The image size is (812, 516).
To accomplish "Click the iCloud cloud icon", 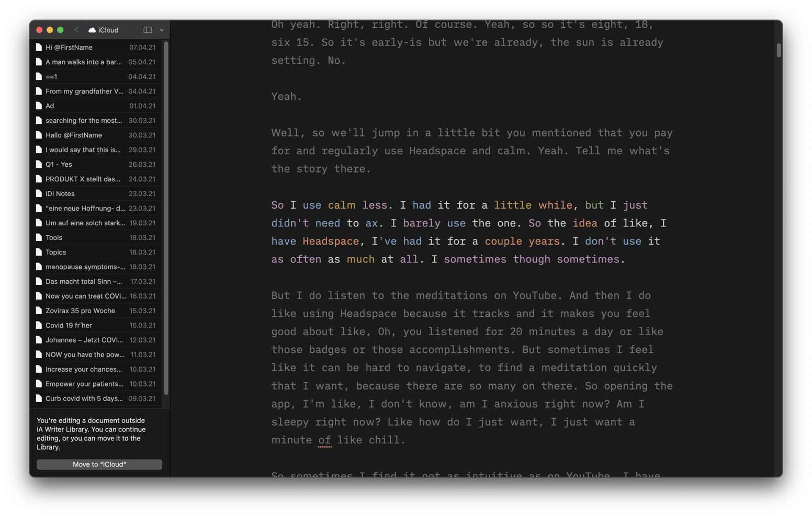I will (92, 30).
